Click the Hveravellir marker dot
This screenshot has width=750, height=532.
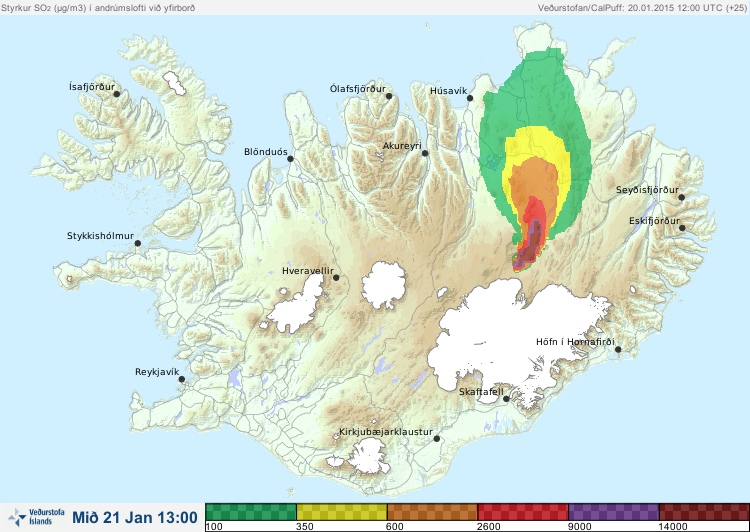pyautogui.click(x=336, y=277)
